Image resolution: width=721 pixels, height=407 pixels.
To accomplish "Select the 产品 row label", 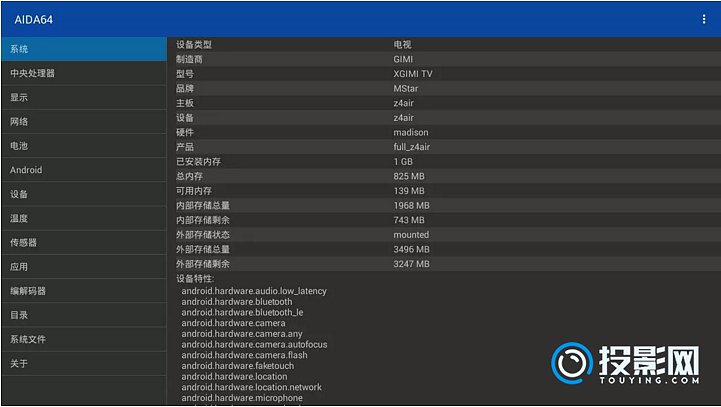I will [x=185, y=147].
